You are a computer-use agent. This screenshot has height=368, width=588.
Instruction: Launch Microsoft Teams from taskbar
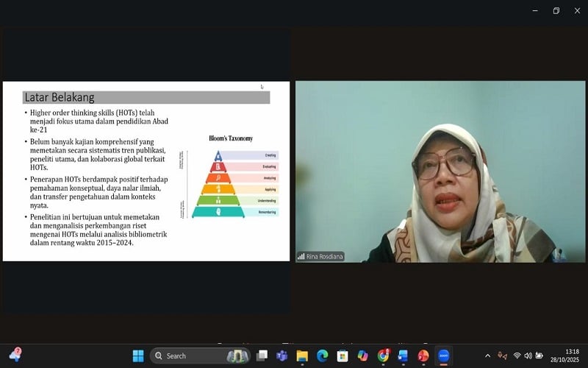(x=282, y=356)
